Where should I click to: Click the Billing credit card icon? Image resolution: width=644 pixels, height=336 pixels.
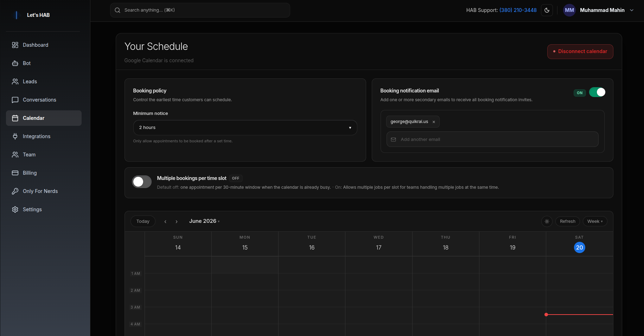click(x=15, y=173)
